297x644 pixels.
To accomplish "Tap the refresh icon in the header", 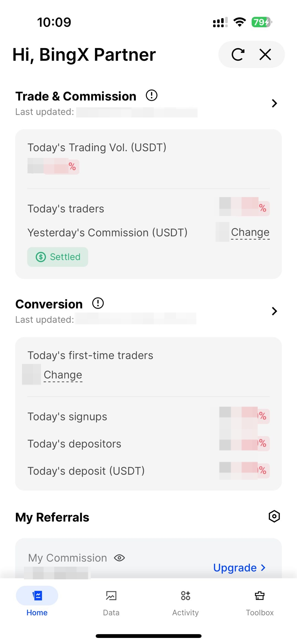I will point(238,54).
